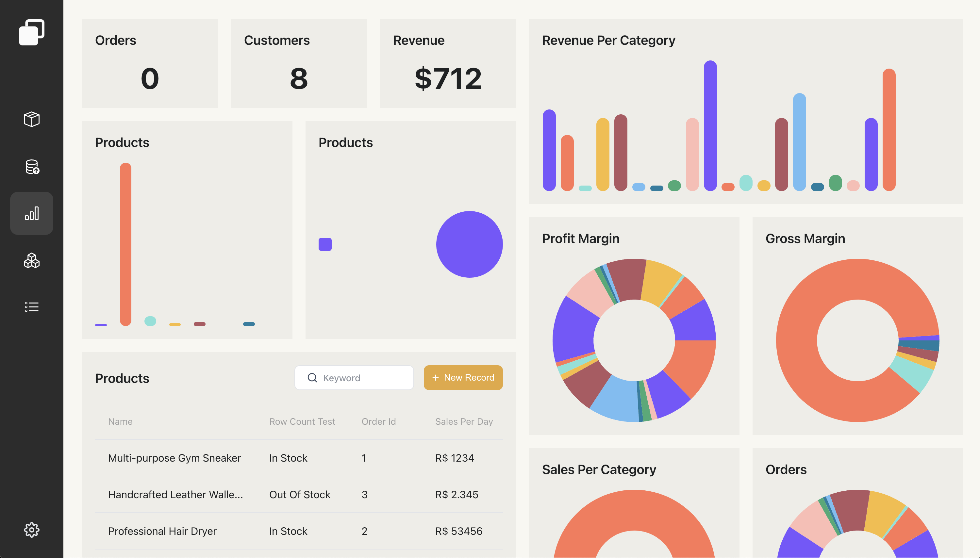The width and height of the screenshot is (980, 558).
Task: Click the Revenue $712 stat card
Action: (447, 64)
